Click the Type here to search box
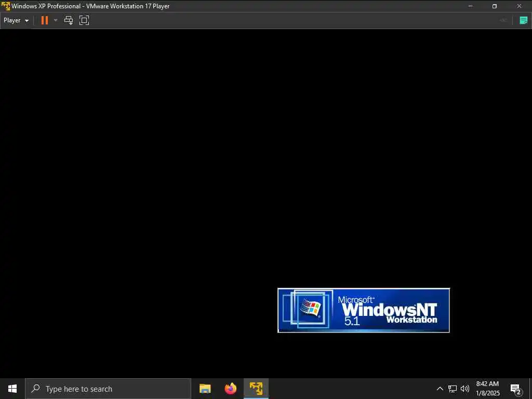Image resolution: width=532 pixels, height=399 pixels. [108, 389]
